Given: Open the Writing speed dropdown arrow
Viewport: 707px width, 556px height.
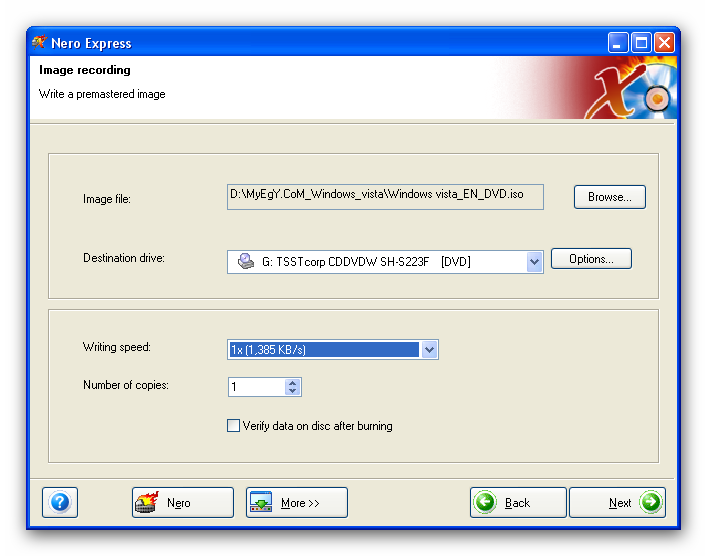Looking at the screenshot, I should point(429,349).
